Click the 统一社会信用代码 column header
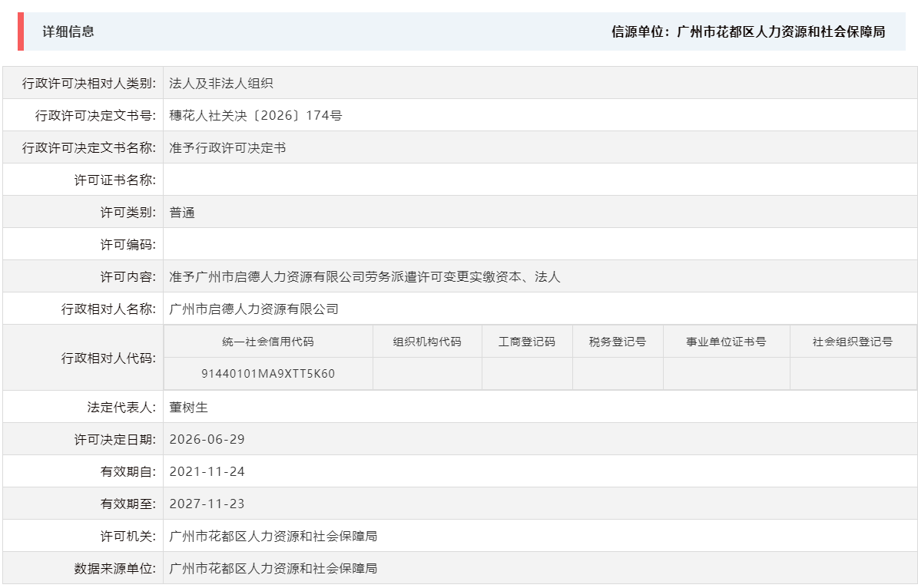This screenshot has height=588, width=918. (x=268, y=342)
